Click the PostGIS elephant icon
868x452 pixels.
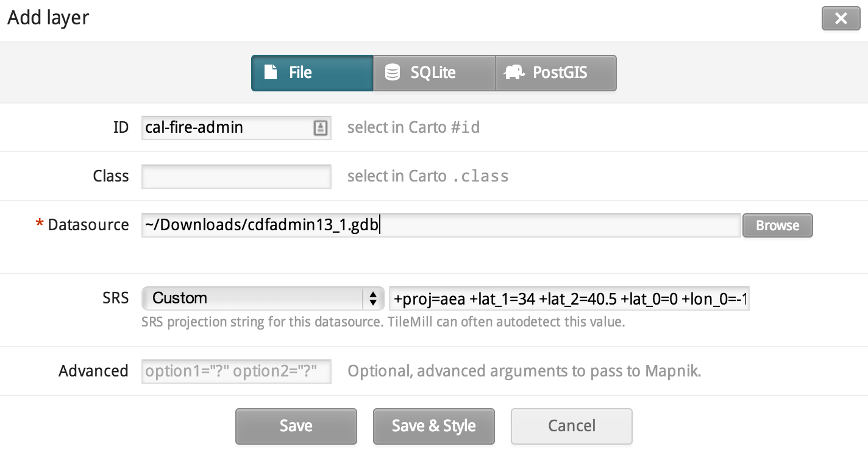coord(514,72)
